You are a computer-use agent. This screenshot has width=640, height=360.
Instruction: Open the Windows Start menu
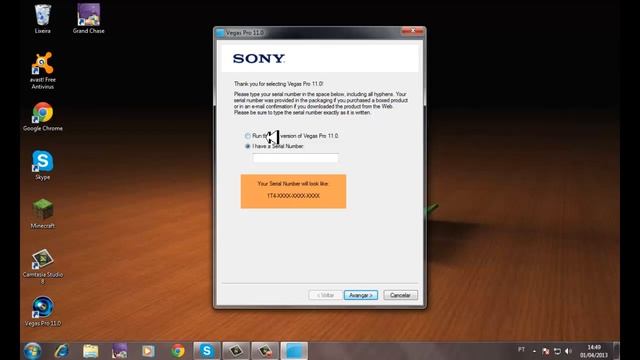[32, 351]
